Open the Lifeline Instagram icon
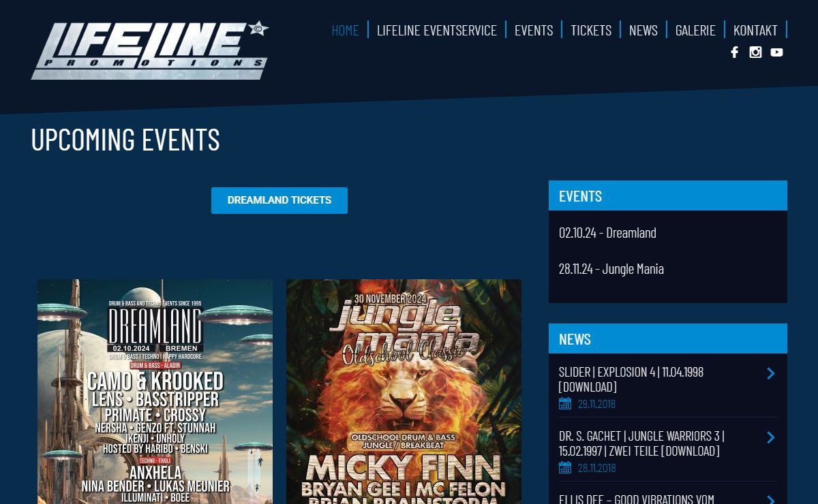The width and height of the screenshot is (818, 504). (755, 52)
